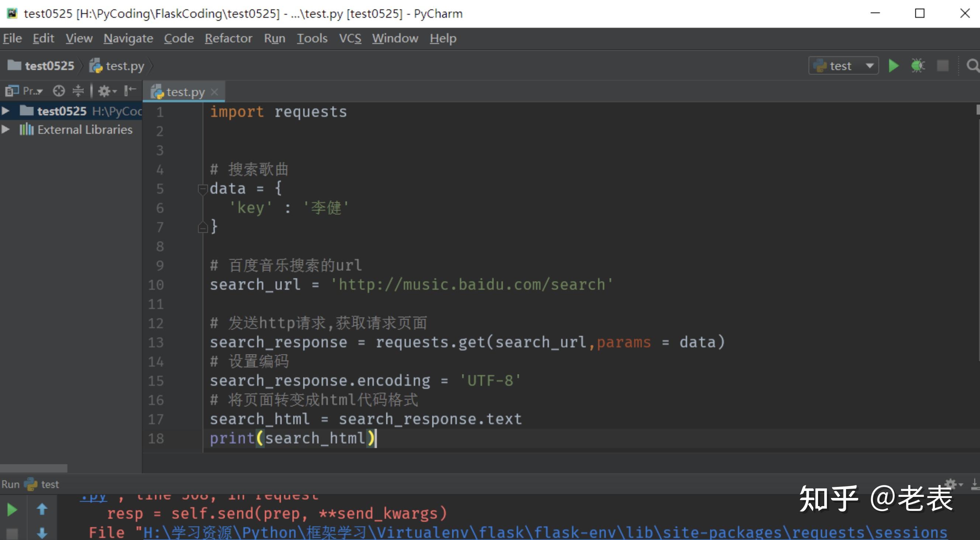Click the stop square in top toolbar

pos(943,66)
